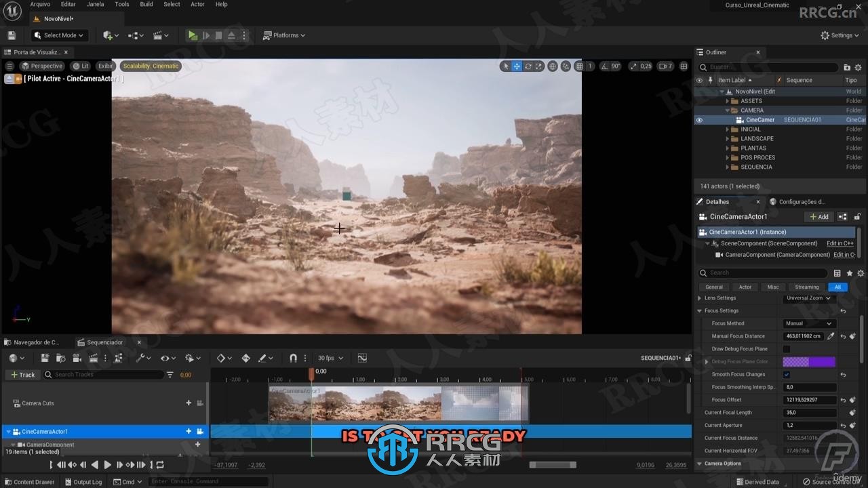Image resolution: width=868 pixels, height=488 pixels.
Task: Toggle looping in Sequencer transport
Action: [160, 465]
